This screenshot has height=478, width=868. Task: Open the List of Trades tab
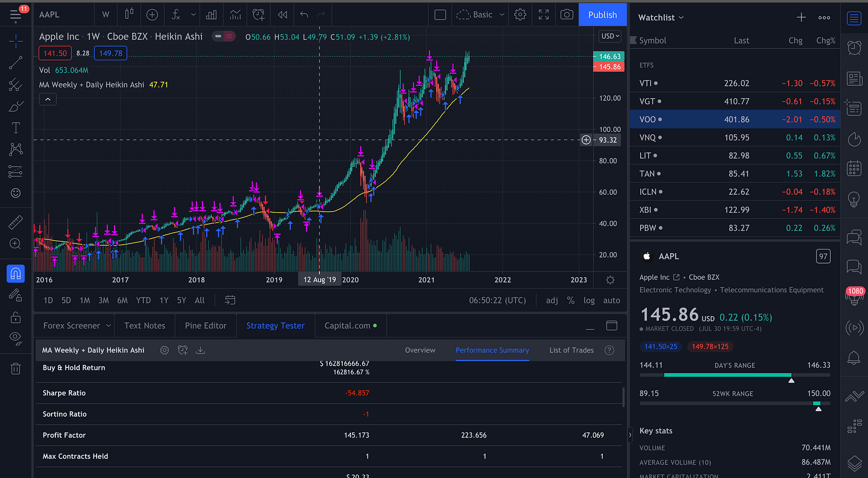pos(571,350)
